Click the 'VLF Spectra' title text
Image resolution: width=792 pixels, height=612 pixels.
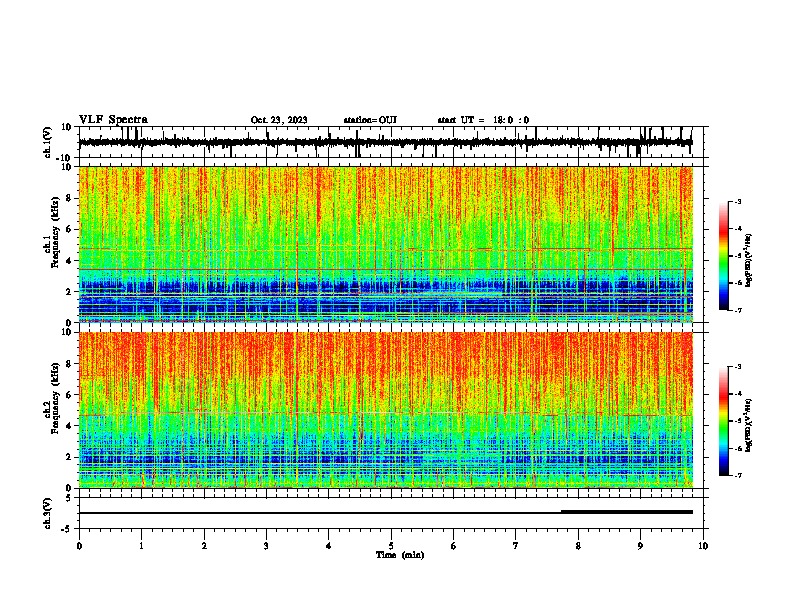pyautogui.click(x=113, y=120)
